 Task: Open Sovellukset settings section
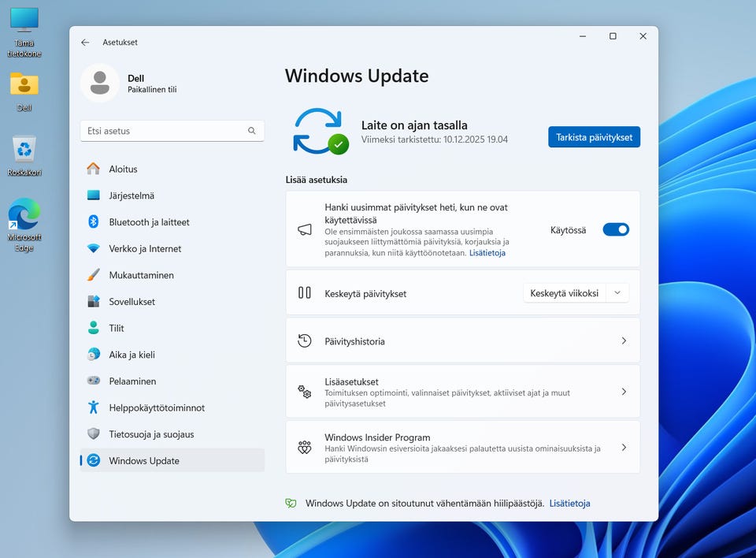pos(172,302)
